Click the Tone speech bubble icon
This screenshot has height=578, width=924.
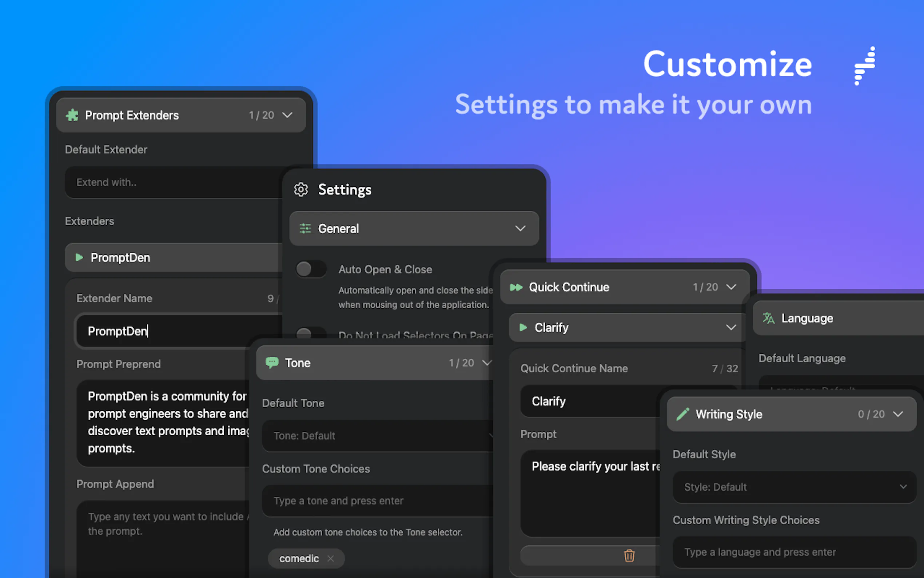272,363
